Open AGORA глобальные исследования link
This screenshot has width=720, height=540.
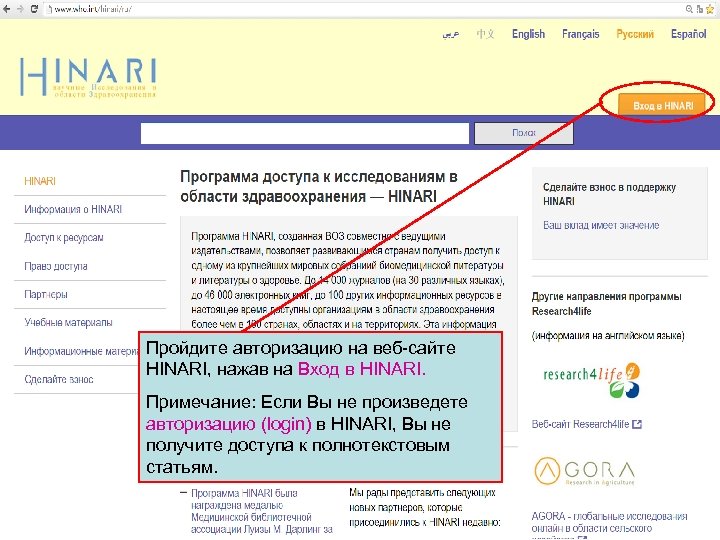pos(609,523)
